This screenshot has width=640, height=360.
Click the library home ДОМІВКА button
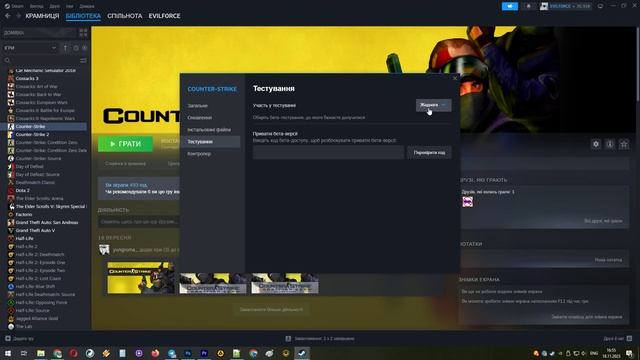tap(40, 33)
